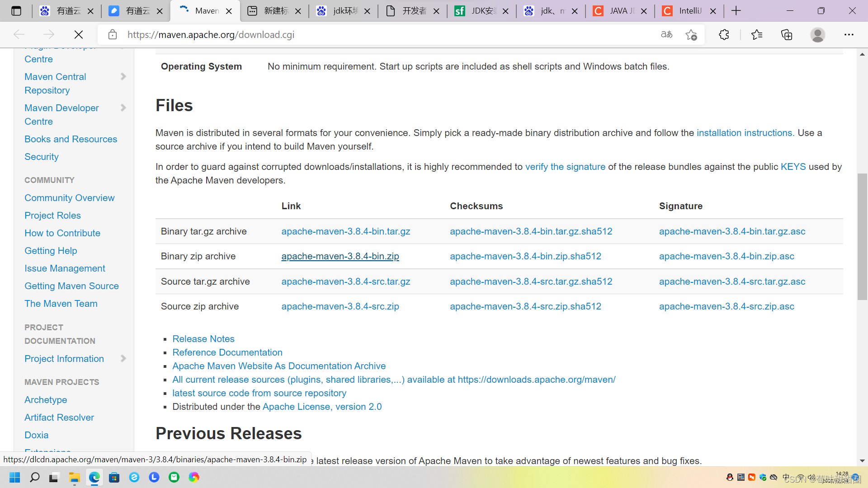
Task: Expand Project Information in the sidebar
Action: coord(123,358)
